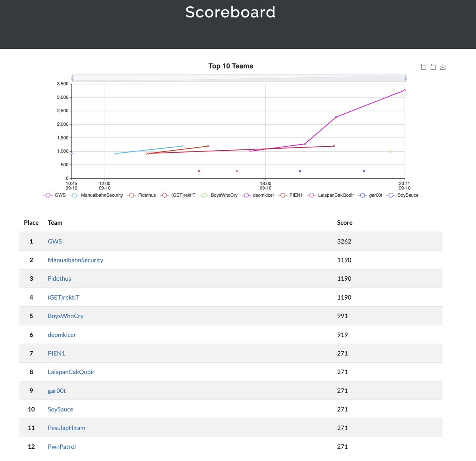The image size is (476, 461).
Task: Click the BoysWhoCry green legend marker
Action: click(204, 195)
